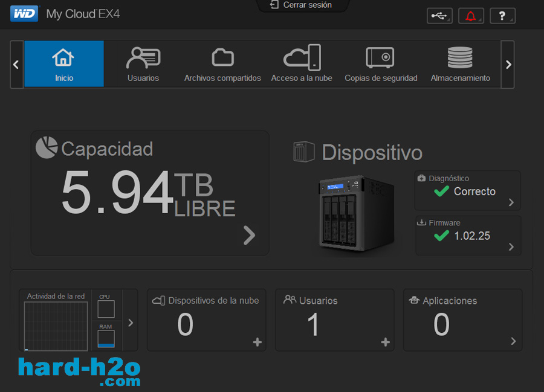Click the Firmware download icon
544x392 pixels.
click(421, 222)
